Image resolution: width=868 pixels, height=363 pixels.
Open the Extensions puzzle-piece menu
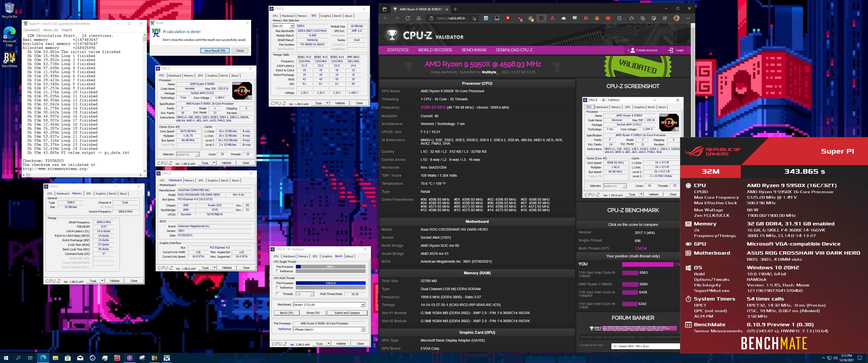point(619,18)
